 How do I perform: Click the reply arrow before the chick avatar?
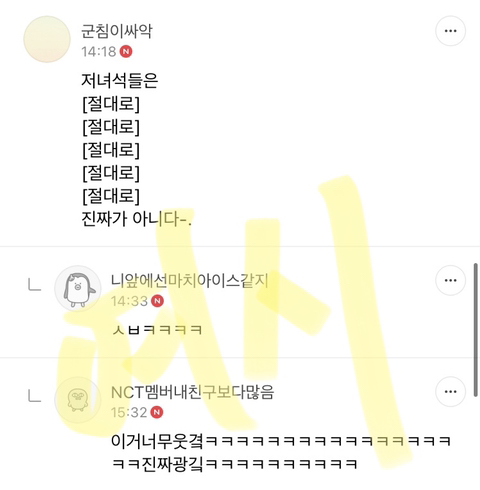click(x=35, y=396)
